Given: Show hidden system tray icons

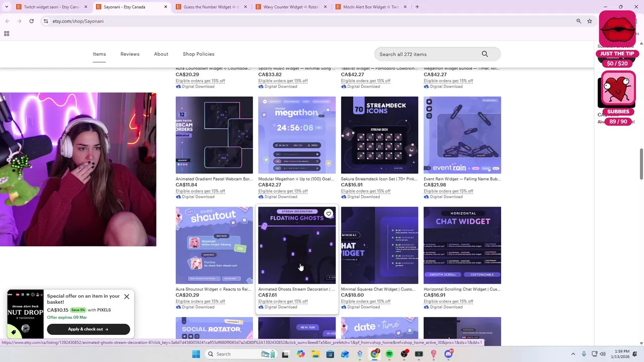Looking at the screenshot, I should (573, 354).
